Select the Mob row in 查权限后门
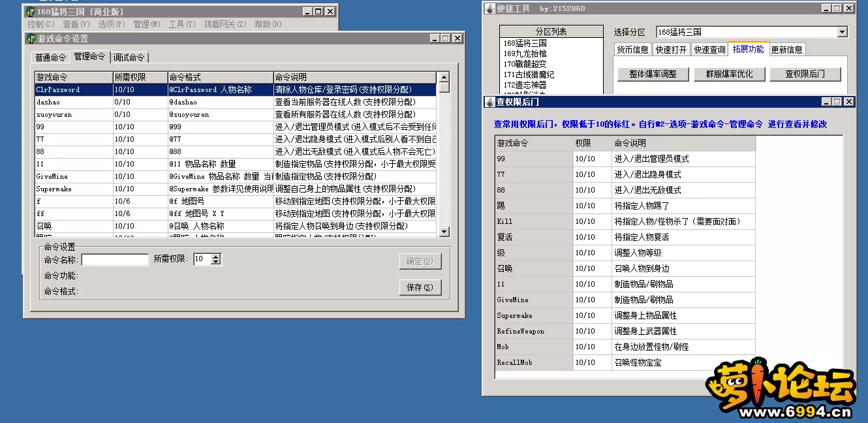The width and height of the screenshot is (868, 423). [x=625, y=347]
